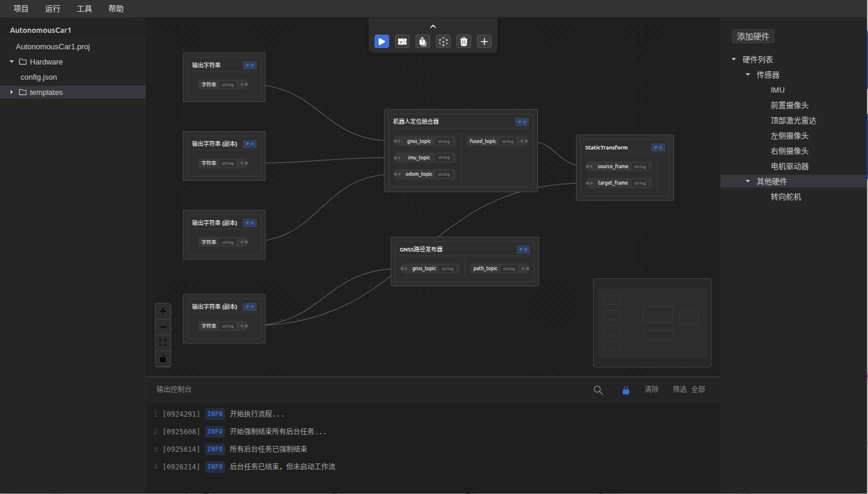Open the 工具 menu
868x494 pixels.
(x=84, y=9)
